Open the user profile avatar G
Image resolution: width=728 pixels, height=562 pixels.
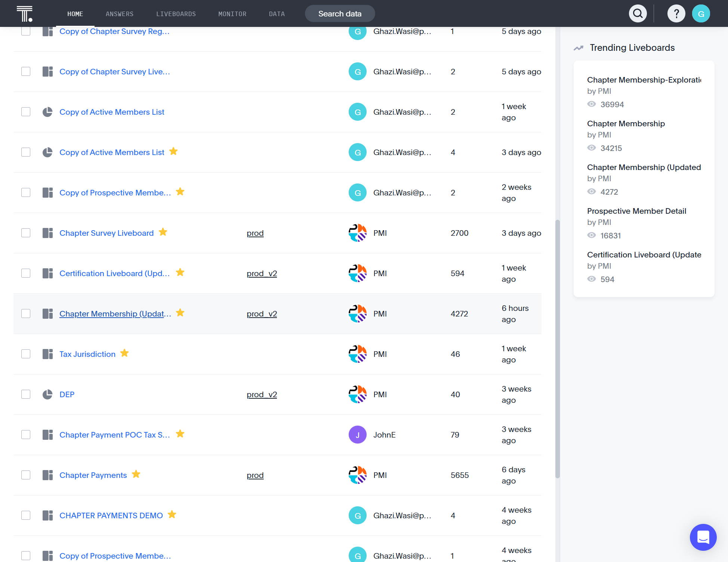pyautogui.click(x=701, y=14)
